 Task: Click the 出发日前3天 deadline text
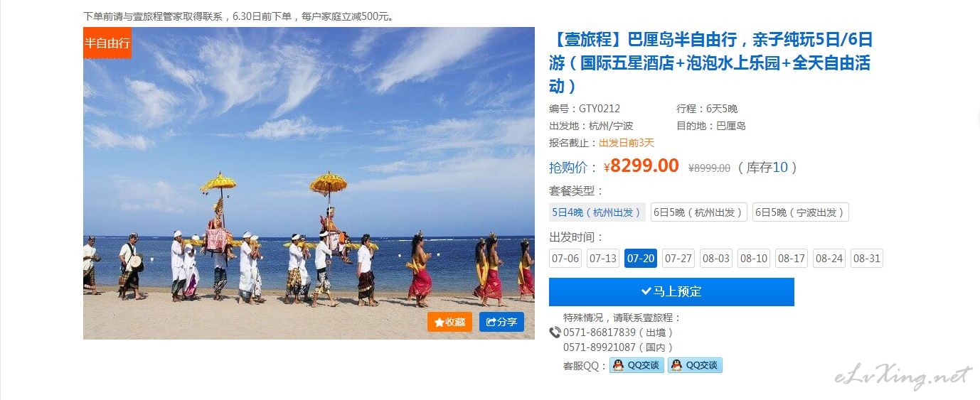627,143
